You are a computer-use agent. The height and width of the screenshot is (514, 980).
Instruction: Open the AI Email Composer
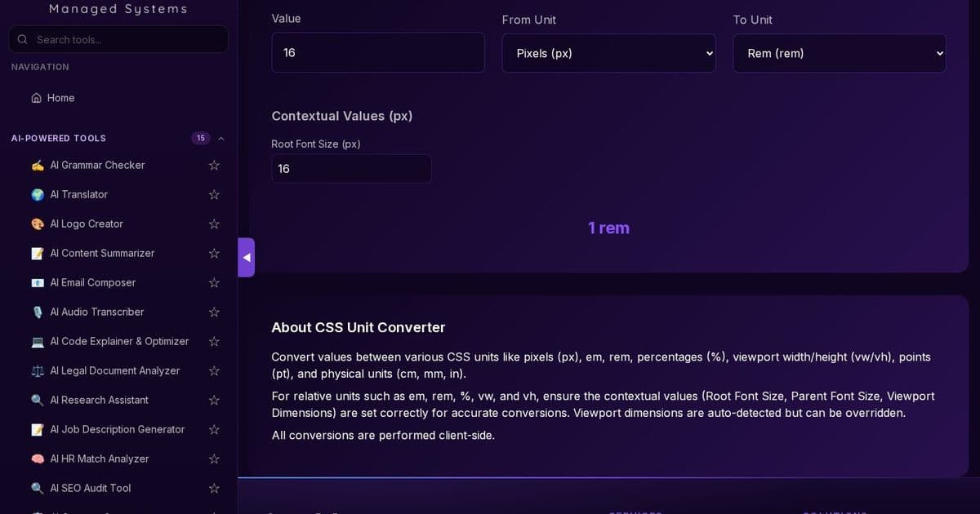(92, 282)
